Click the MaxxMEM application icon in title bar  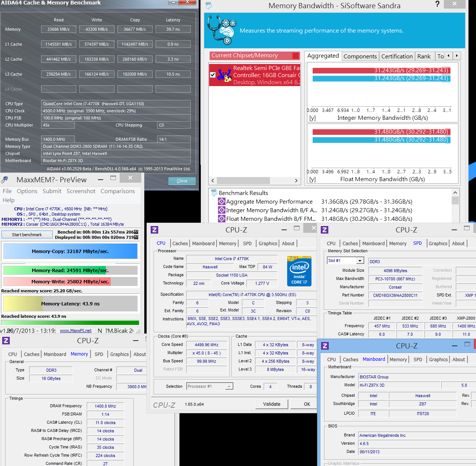point(5,180)
